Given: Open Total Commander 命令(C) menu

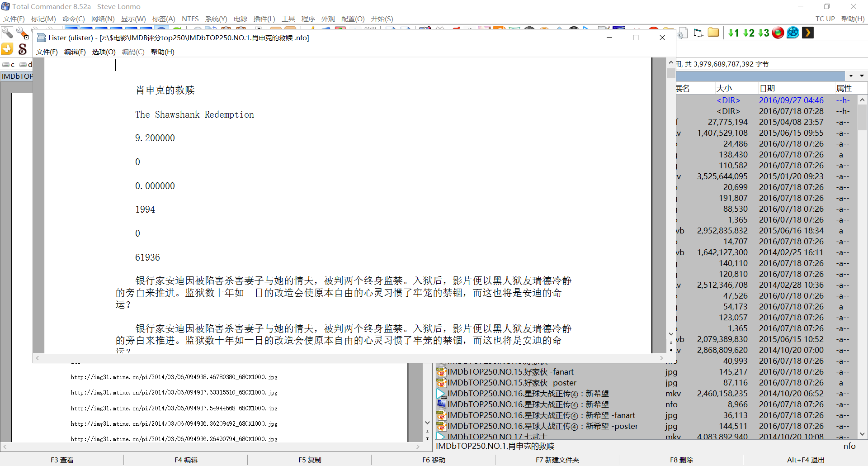Looking at the screenshot, I should (74, 19).
